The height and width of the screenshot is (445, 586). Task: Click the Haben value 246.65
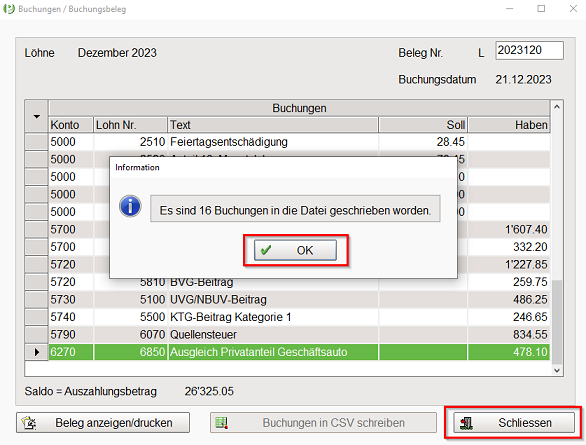click(530, 317)
